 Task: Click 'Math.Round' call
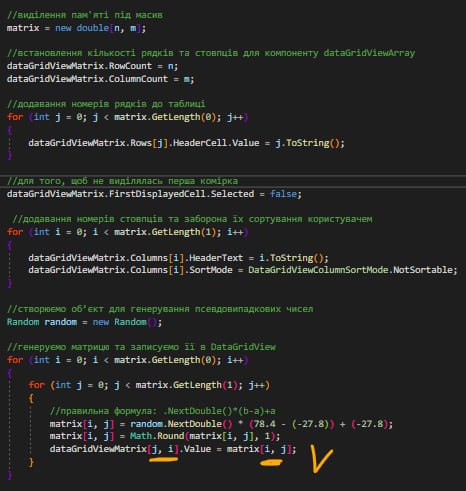pyautogui.click(x=157, y=436)
